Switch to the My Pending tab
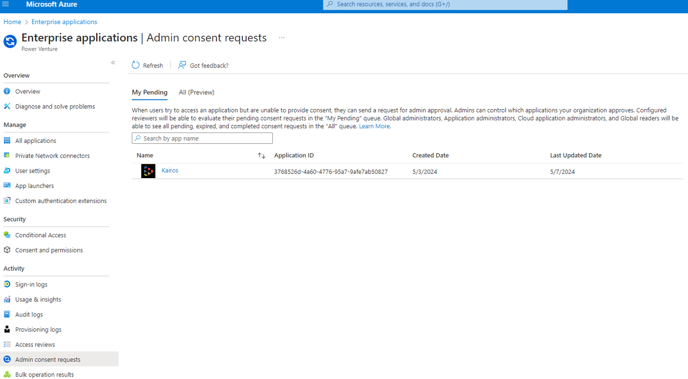The width and height of the screenshot is (688, 379). click(x=150, y=92)
